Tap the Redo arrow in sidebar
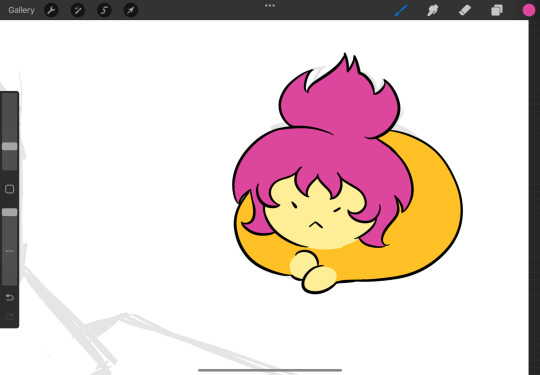 click(x=10, y=316)
